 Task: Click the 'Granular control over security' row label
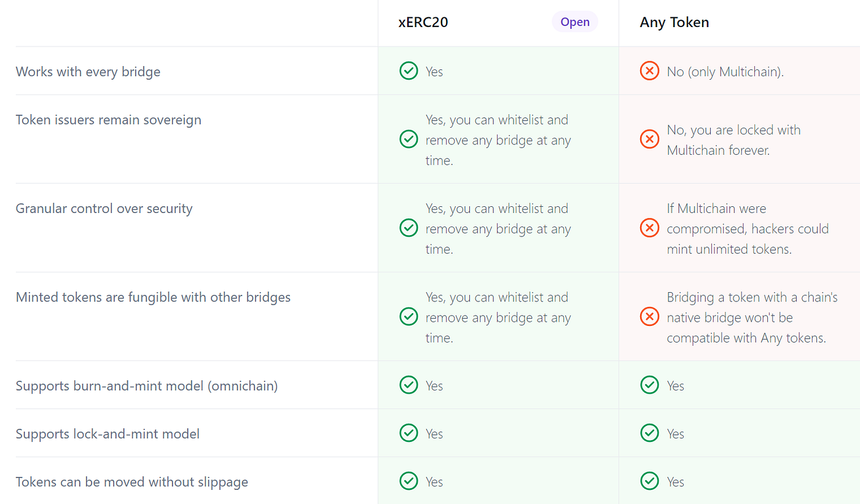tap(104, 209)
